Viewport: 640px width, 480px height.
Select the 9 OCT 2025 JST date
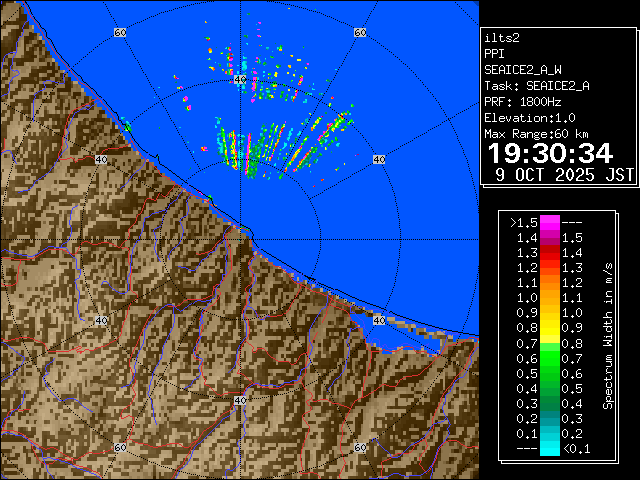coord(565,174)
